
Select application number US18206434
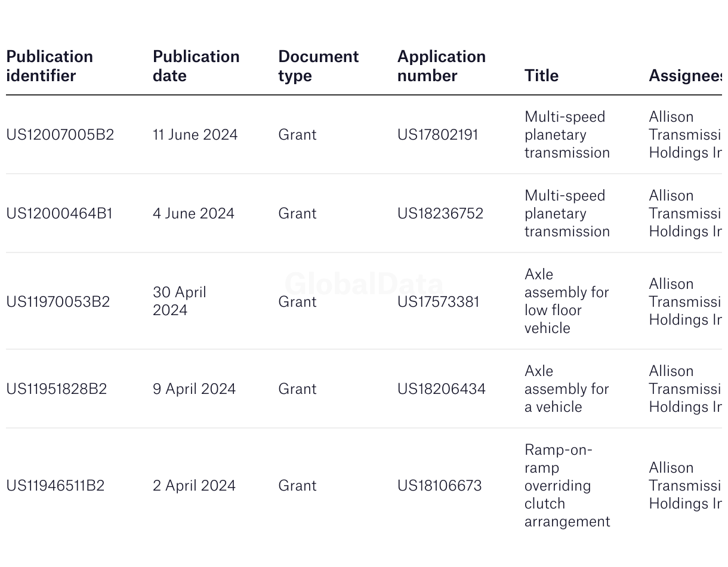441,389
